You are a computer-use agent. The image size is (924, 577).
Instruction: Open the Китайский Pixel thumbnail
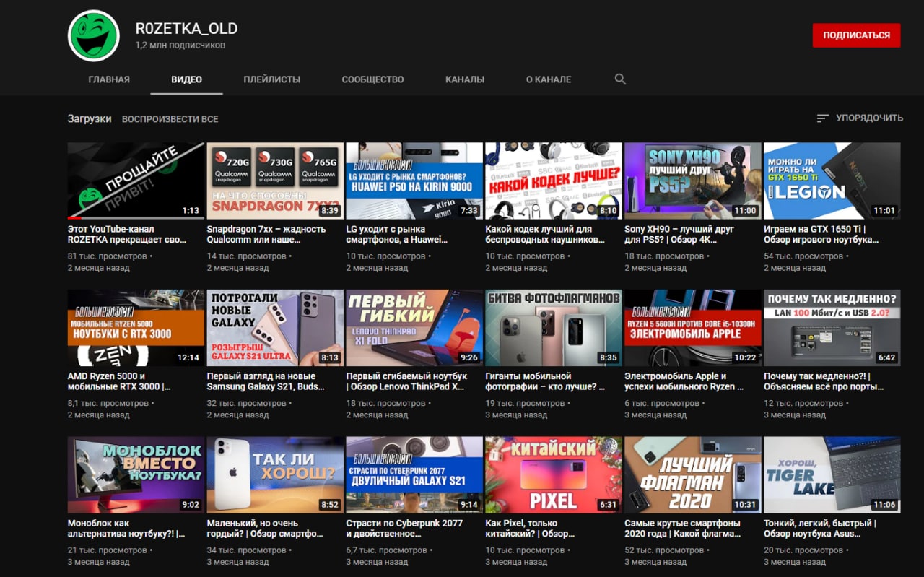(554, 474)
